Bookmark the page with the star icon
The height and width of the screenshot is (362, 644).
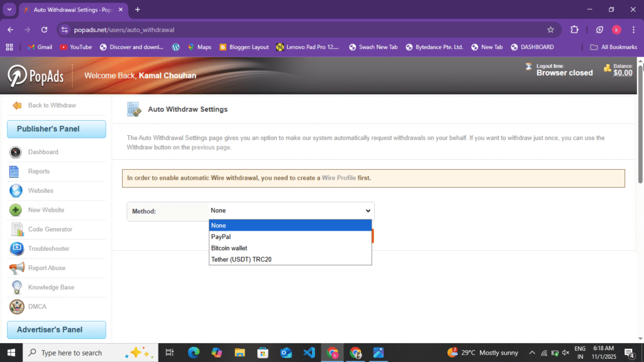[x=550, y=29]
